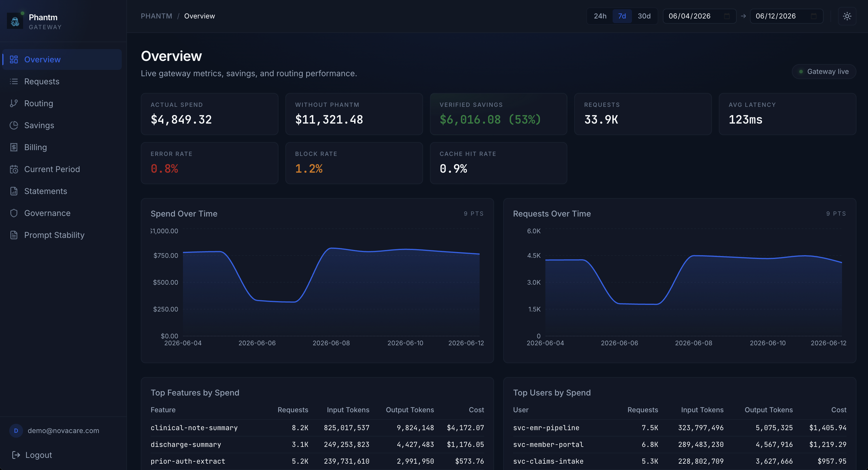This screenshot has width=868, height=470.
Task: Click the Cache Hit Rate 0.9% value
Action: 453,169
